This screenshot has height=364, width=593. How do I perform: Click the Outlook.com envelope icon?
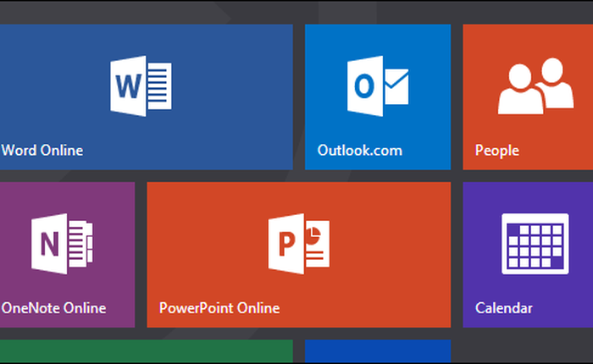[x=378, y=85]
